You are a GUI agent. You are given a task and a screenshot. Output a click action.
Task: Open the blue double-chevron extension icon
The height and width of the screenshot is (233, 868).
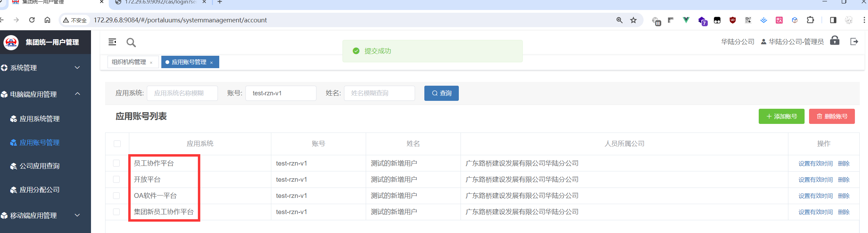tap(764, 20)
